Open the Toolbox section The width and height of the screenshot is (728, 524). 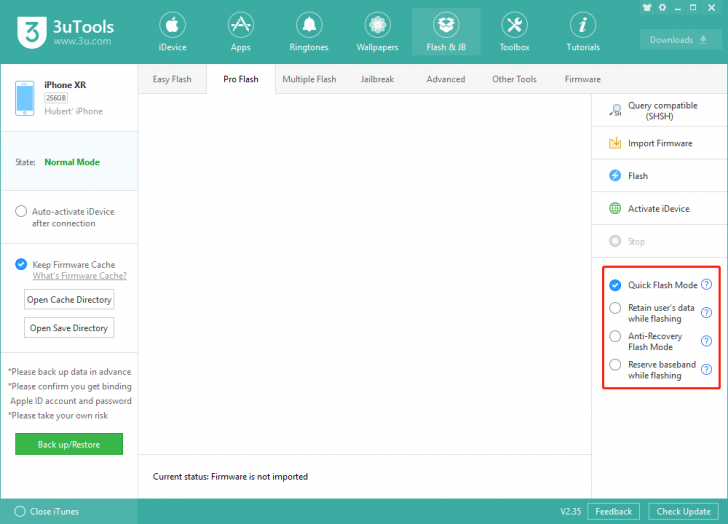pyautogui.click(x=514, y=32)
